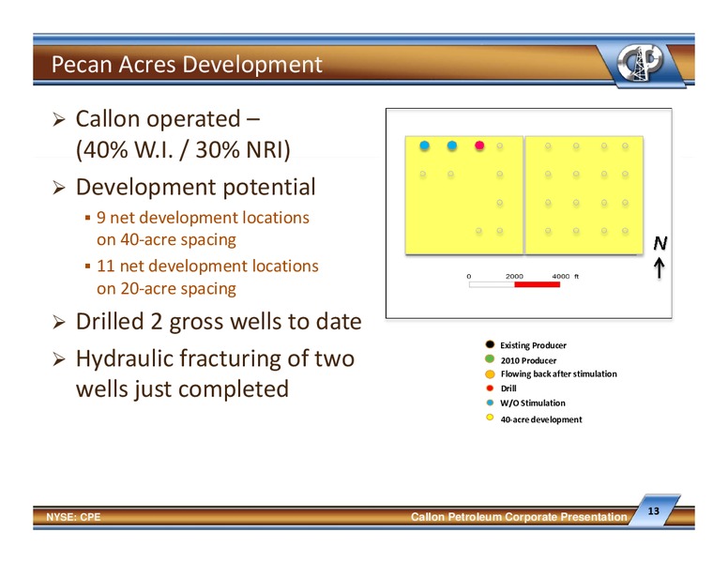The image size is (728, 563).
Task: Click '40-acre development' legend label
Action: pyautogui.click(x=541, y=419)
